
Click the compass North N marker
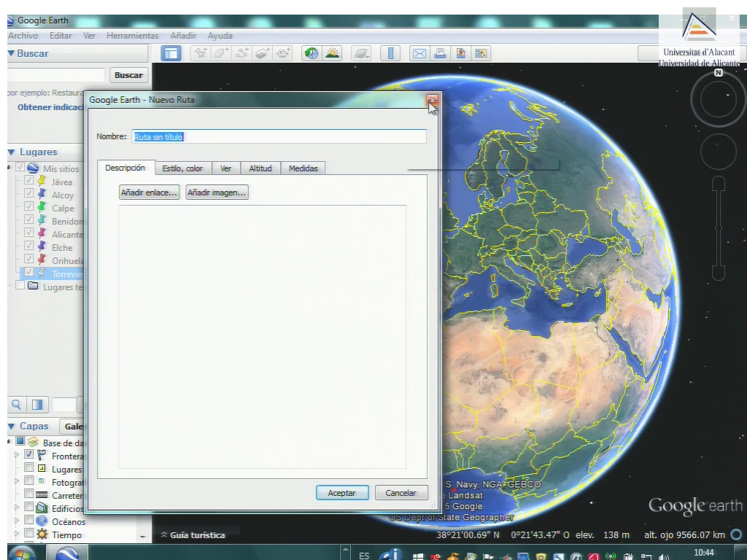[719, 73]
